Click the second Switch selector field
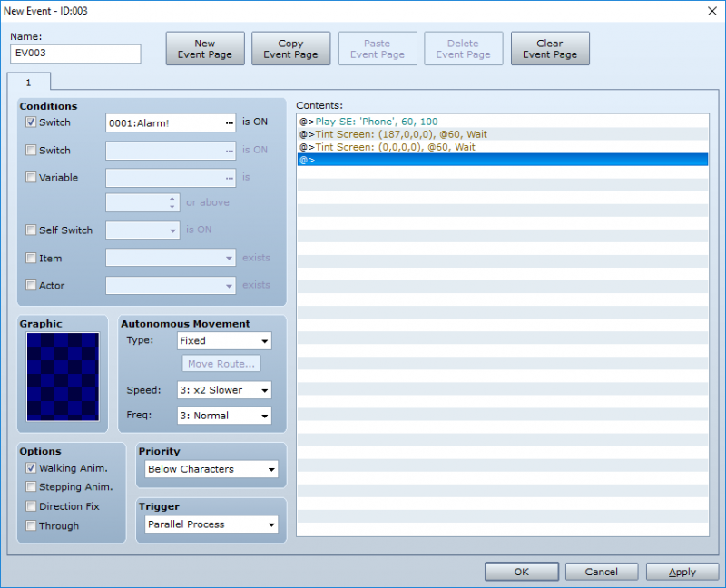This screenshot has width=726, height=588. point(171,151)
